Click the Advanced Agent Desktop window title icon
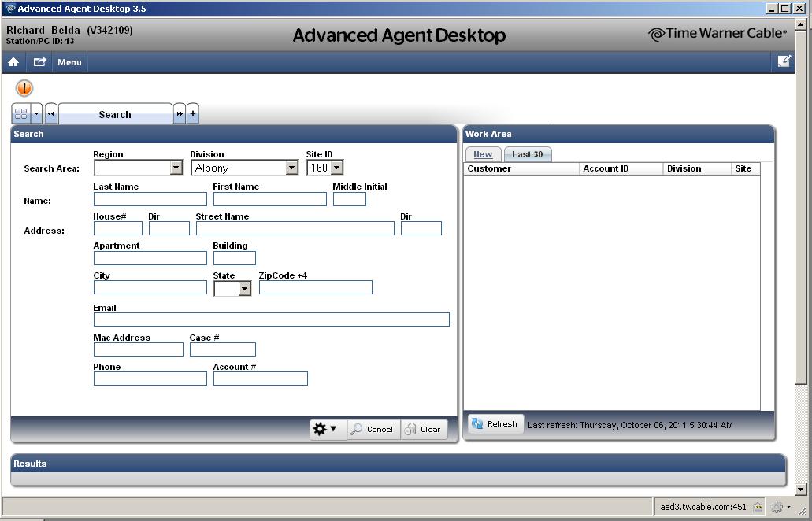 coord(9,9)
